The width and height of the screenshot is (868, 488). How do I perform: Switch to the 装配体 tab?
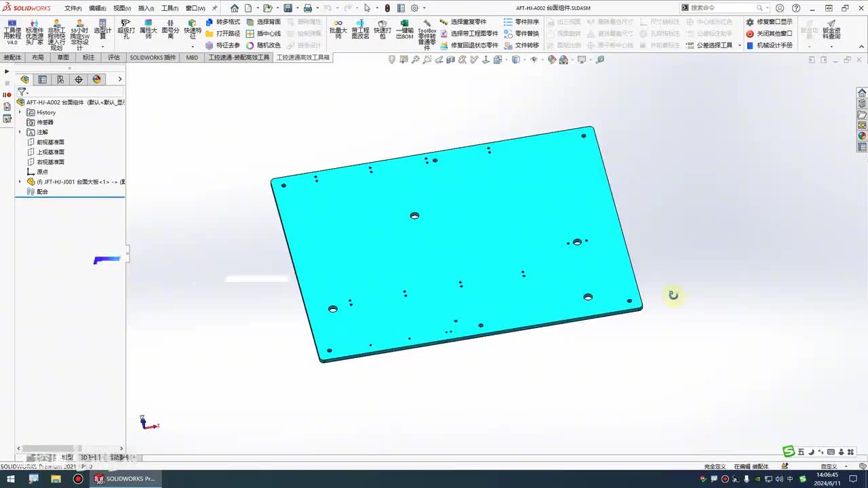13,58
